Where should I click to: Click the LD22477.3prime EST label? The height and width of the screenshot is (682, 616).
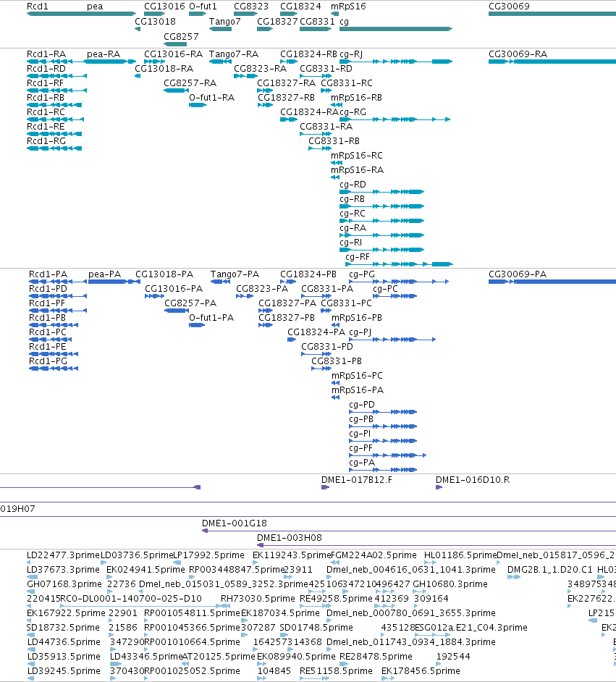[64, 555]
